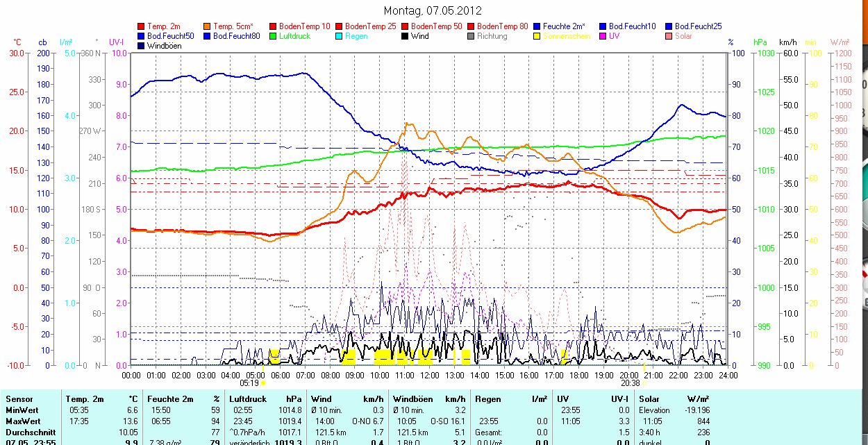
Task: Click the red Temp. 2m legend swatch
Action: point(141,26)
